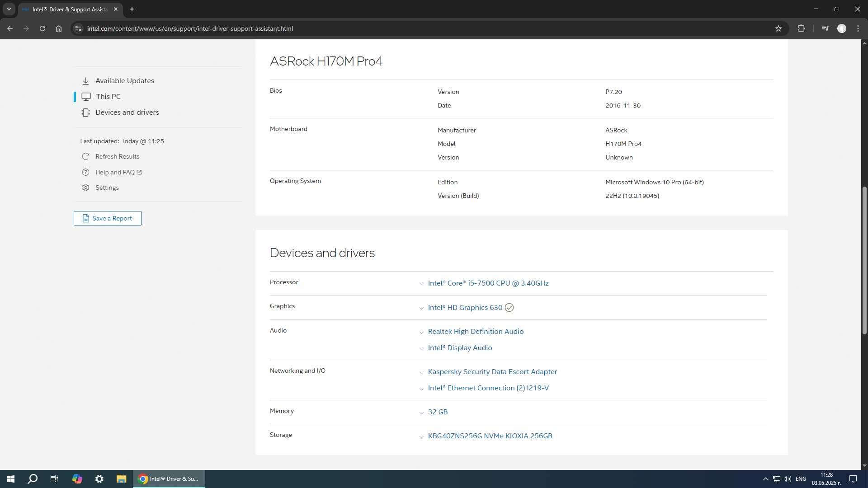This screenshot has width=868, height=488.
Task: Open Settings in the sidebar
Action: click(x=107, y=188)
